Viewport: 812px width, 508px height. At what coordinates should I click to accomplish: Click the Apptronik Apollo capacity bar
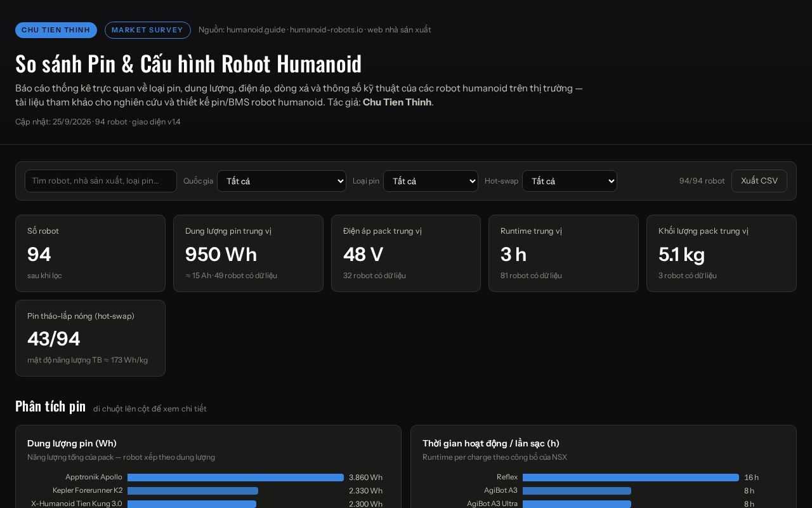pyautogui.click(x=235, y=478)
